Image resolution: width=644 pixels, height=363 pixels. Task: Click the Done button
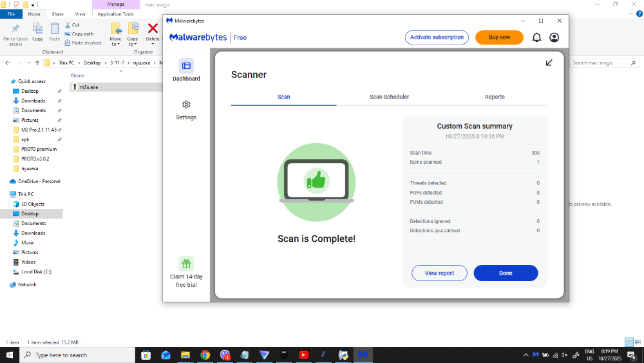(506, 273)
